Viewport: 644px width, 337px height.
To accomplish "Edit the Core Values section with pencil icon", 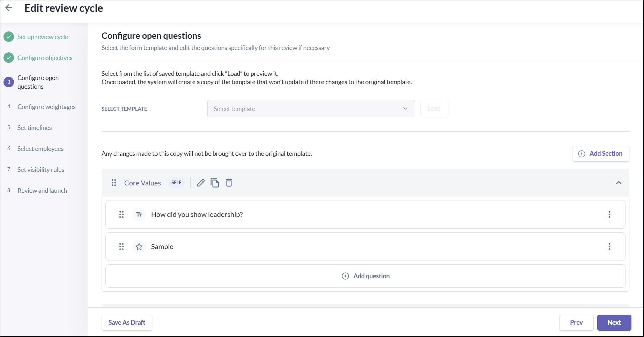I will [x=201, y=183].
